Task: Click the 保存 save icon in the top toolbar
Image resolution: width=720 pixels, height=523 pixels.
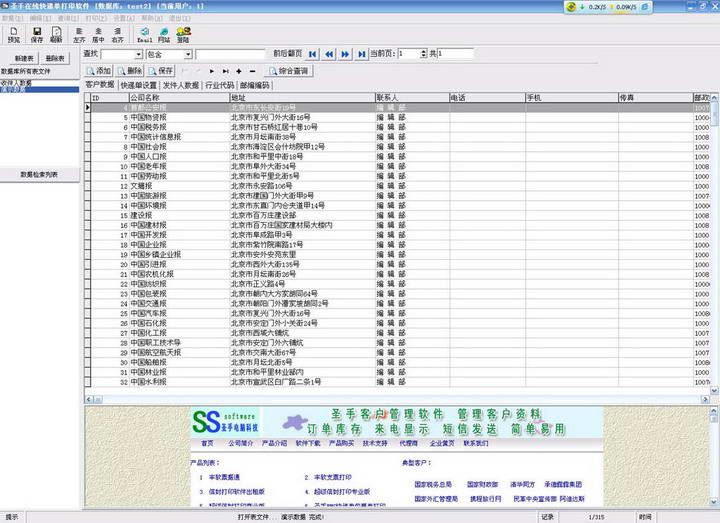Action: click(37, 36)
